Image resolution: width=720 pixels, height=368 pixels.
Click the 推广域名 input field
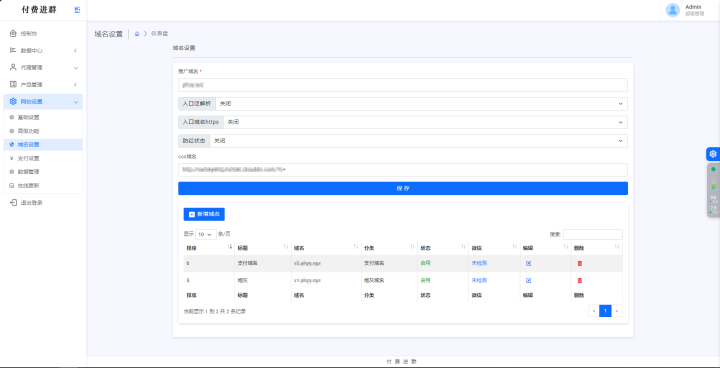click(403, 85)
